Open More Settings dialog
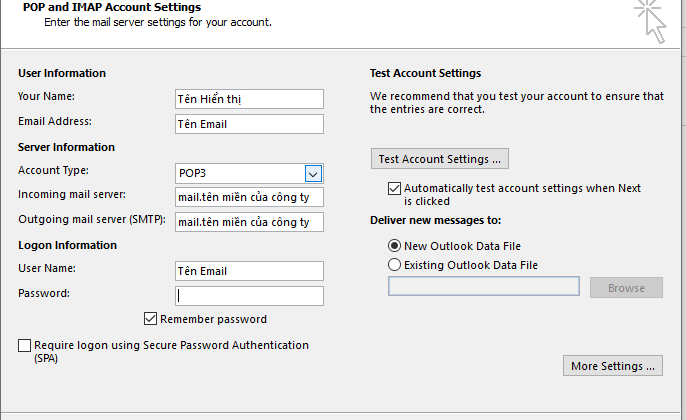The width and height of the screenshot is (686, 420). point(612,365)
